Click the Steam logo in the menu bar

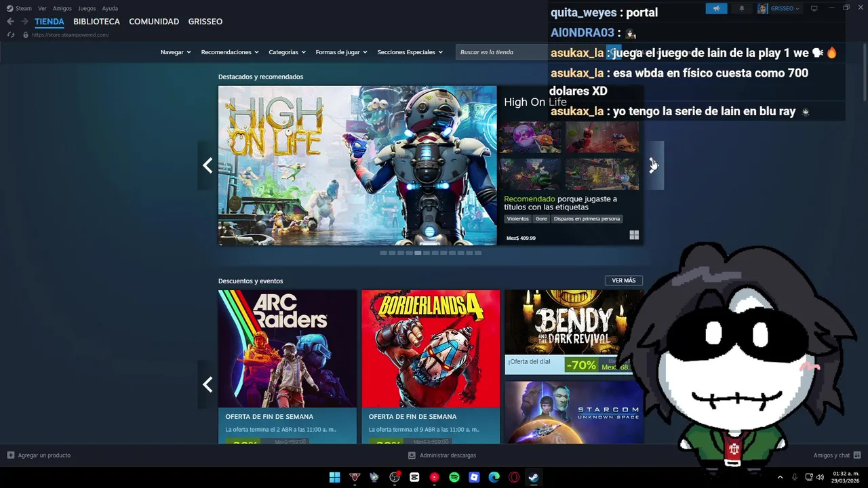pos(9,8)
